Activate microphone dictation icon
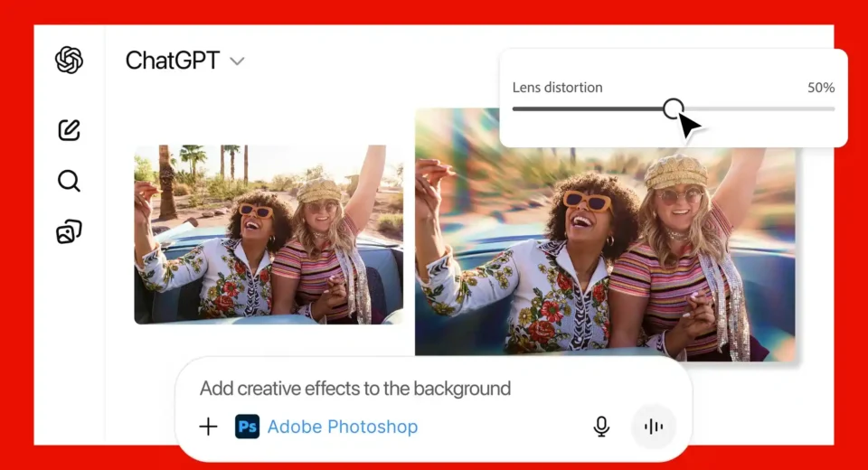 pos(601,427)
